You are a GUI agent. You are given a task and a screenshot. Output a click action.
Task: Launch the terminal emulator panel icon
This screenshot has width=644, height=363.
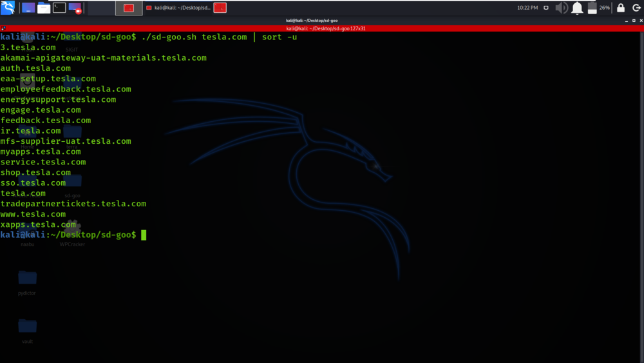[x=59, y=8]
